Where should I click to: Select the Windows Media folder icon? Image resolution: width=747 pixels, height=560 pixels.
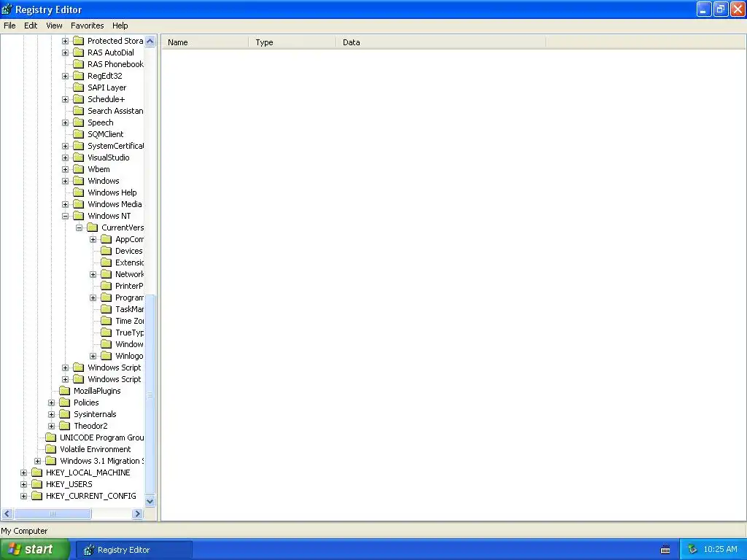(79, 204)
